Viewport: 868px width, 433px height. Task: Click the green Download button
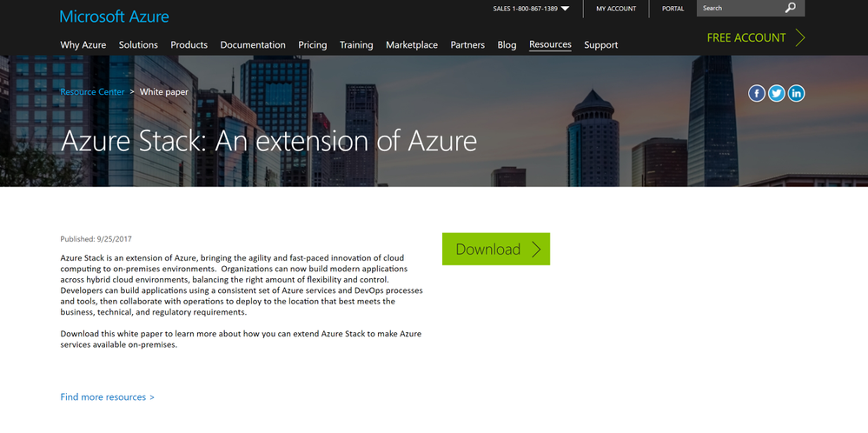point(496,249)
